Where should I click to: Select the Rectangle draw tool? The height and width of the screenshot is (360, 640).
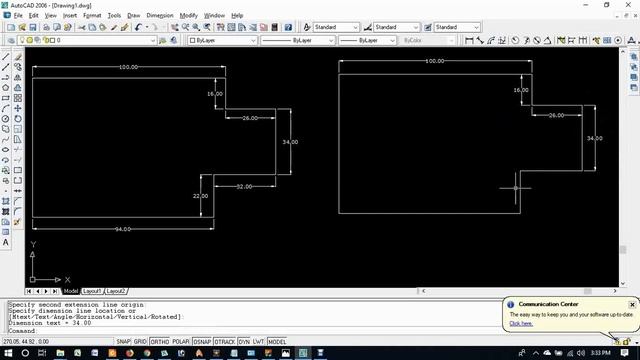pyautogui.click(x=6, y=98)
